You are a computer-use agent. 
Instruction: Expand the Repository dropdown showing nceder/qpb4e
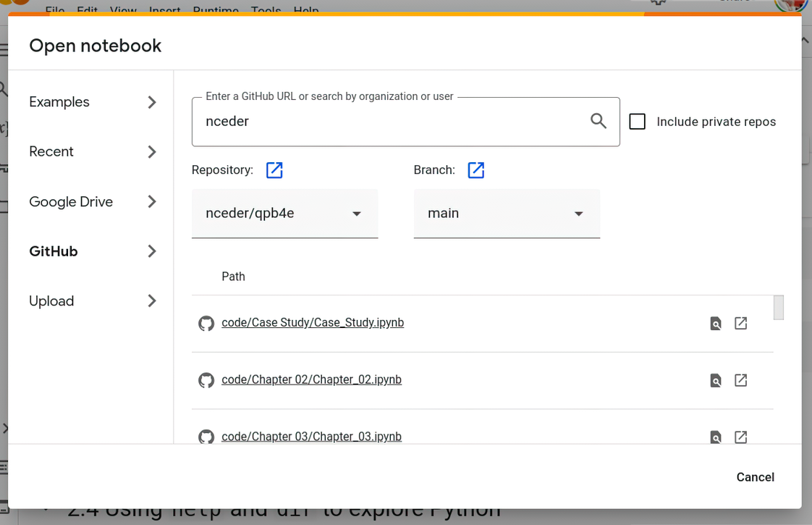click(x=284, y=214)
